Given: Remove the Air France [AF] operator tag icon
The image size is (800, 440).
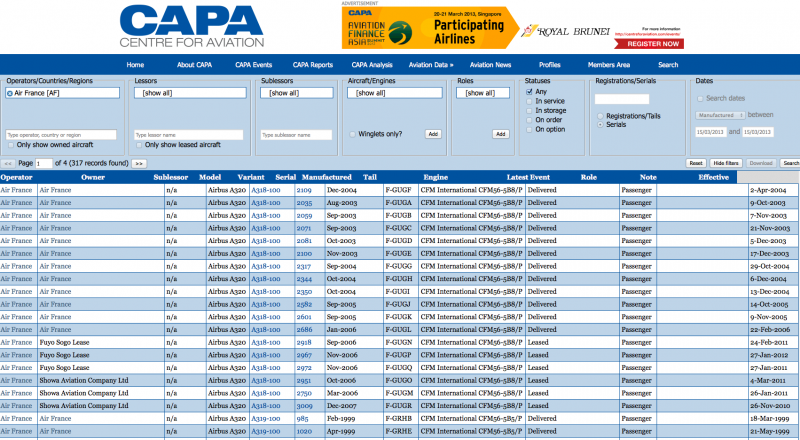Looking at the screenshot, I should 10,93.
